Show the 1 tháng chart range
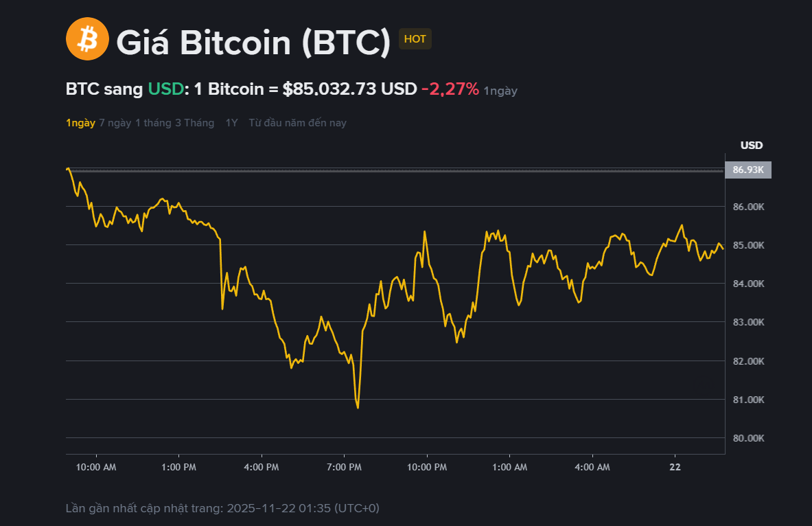The height and width of the screenshot is (526, 812). click(x=153, y=123)
